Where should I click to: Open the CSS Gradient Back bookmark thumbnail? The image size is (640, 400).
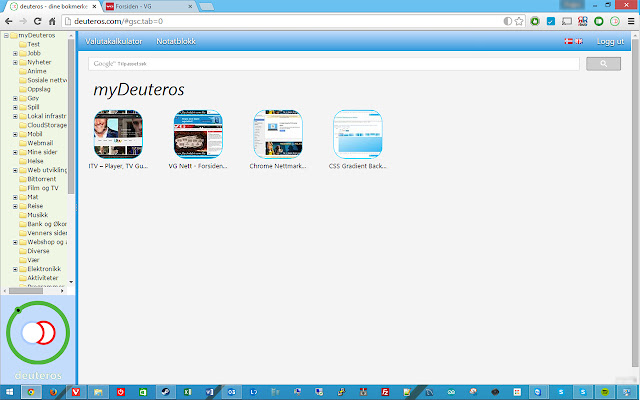358,134
